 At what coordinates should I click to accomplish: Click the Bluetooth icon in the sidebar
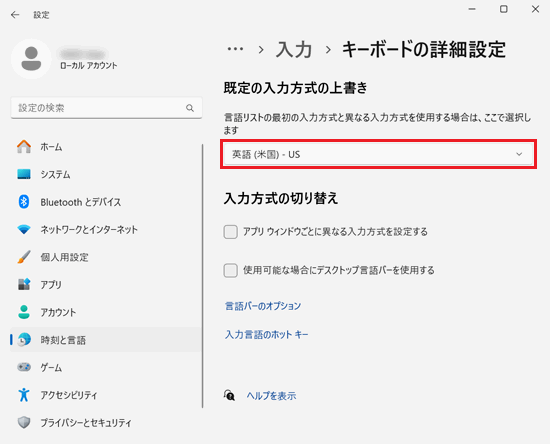[x=24, y=202]
